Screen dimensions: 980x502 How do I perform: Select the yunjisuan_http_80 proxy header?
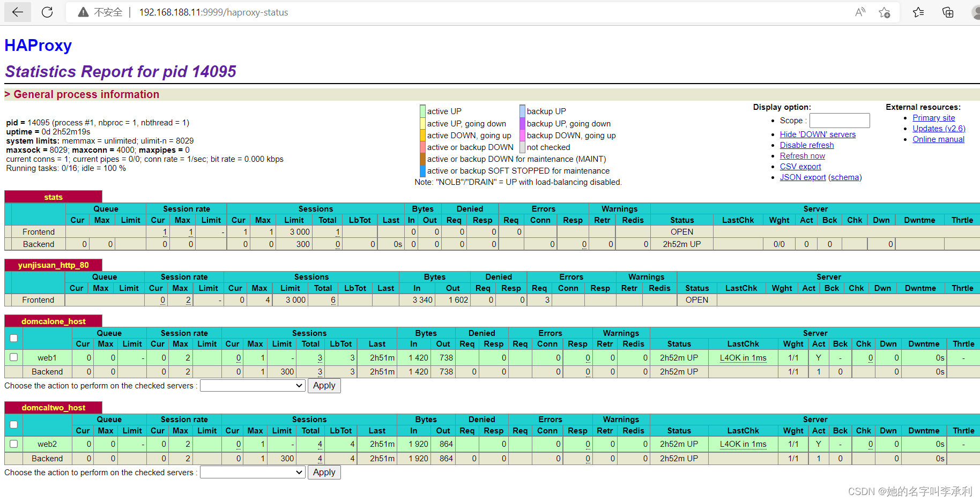[53, 265]
